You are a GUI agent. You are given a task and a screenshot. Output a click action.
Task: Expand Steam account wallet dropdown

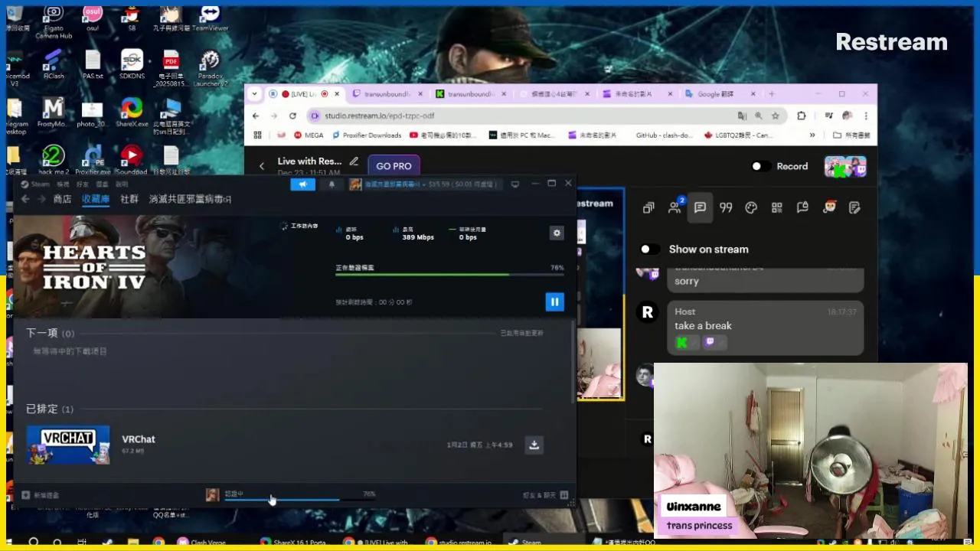426,184
